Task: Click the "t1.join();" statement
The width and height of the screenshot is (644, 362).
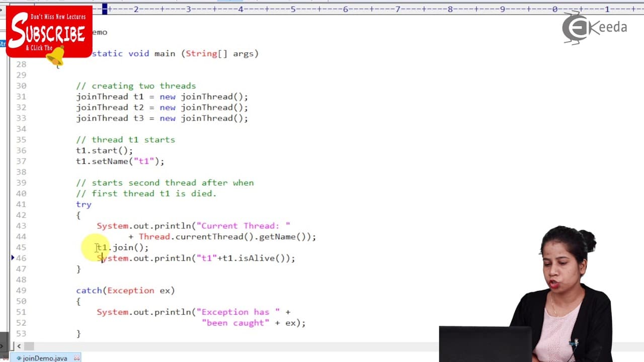Action: click(123, 247)
